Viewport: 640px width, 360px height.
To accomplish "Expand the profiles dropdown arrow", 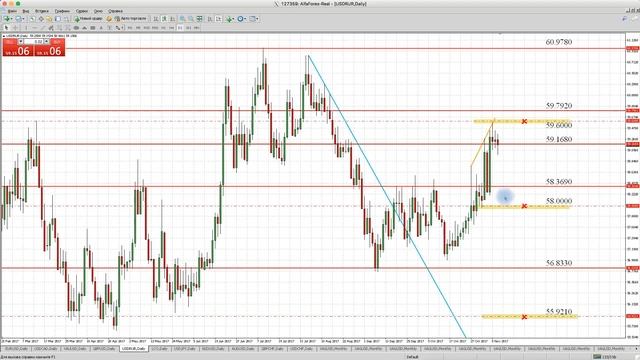I will [x=23, y=19].
